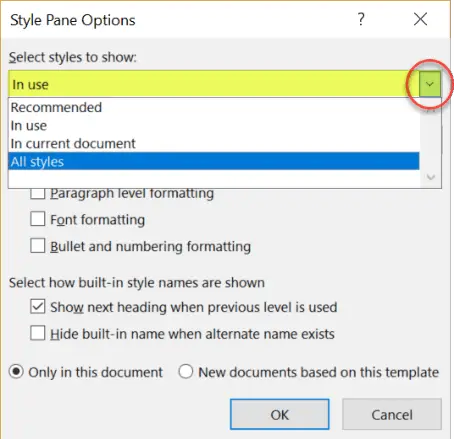Choose 'In use' in the dropdown list

pos(214,126)
